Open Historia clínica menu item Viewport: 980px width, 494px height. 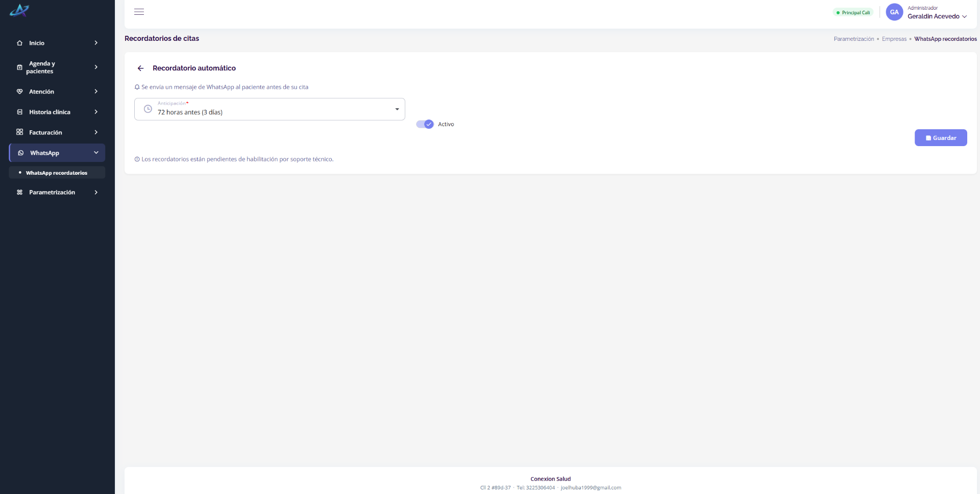pyautogui.click(x=57, y=112)
